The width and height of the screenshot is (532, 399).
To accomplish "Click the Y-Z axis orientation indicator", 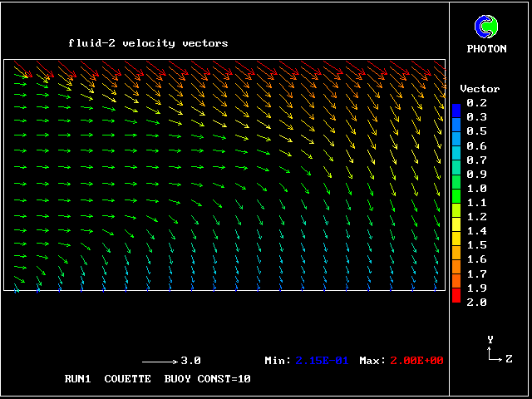I will tap(495, 351).
